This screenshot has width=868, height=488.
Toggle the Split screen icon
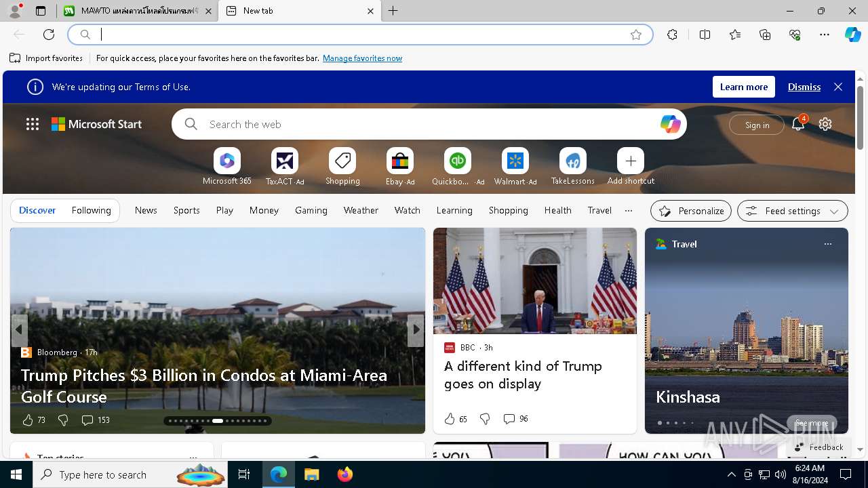(705, 35)
